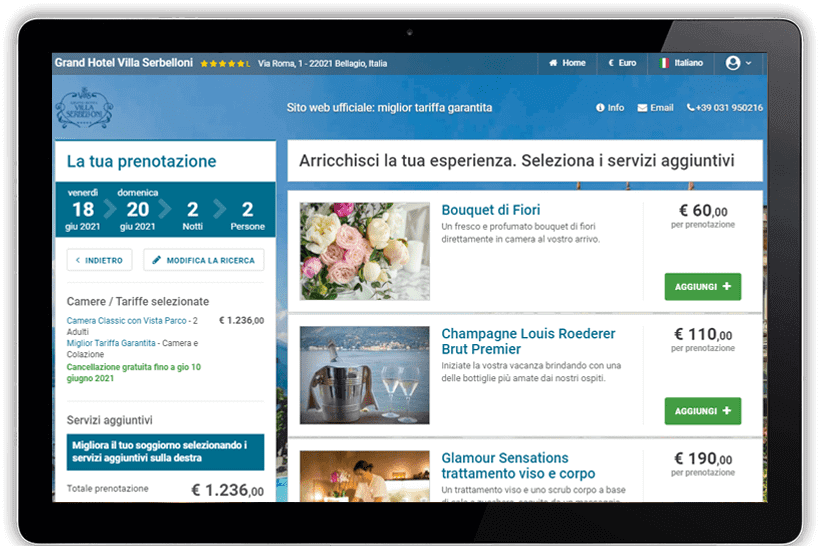Click the Email link
Screen dimensions: 820x546
655,108
